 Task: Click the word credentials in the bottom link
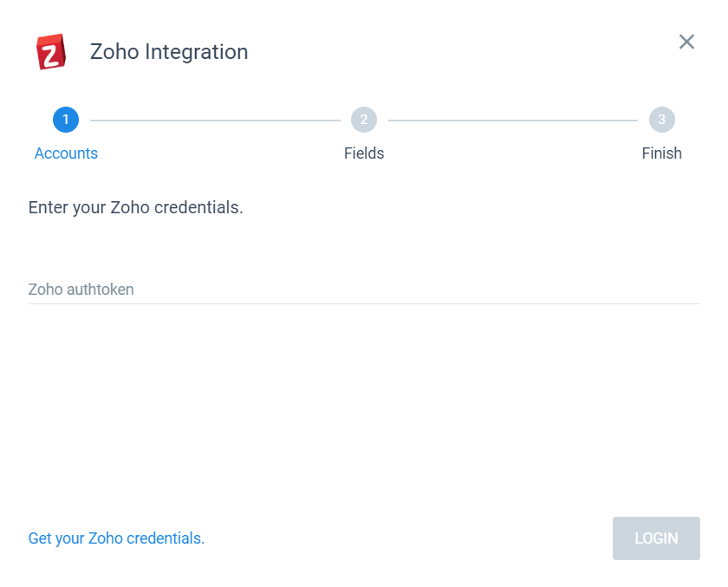(166, 538)
